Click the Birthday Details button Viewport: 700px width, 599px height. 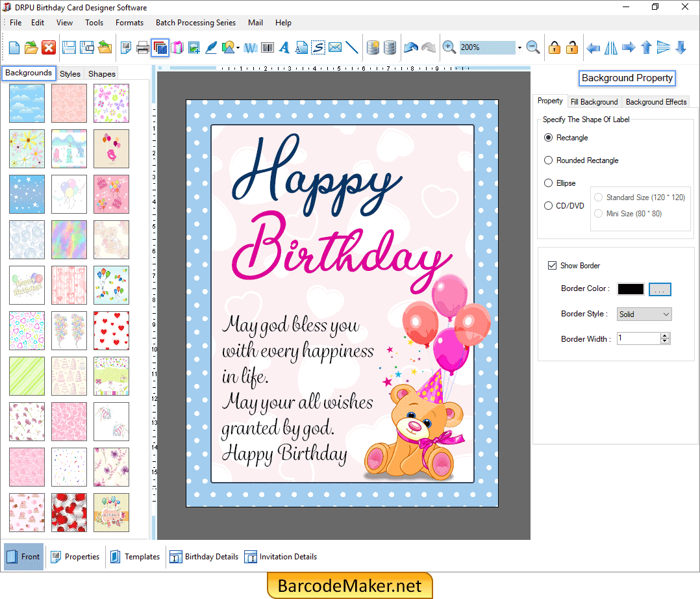pos(204,557)
